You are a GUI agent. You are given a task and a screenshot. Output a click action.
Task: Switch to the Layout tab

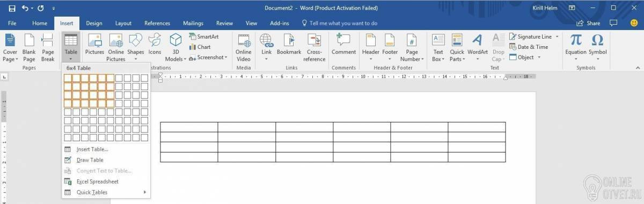[x=123, y=23]
